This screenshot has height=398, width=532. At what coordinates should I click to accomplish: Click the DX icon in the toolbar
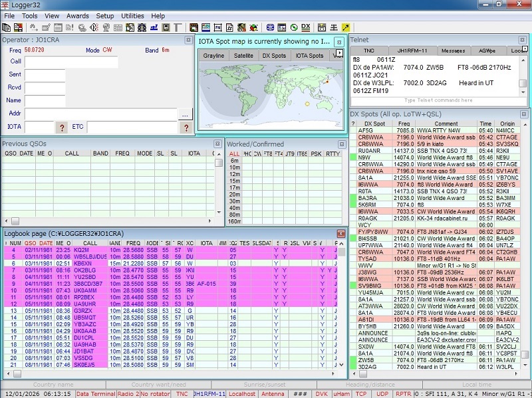point(306,27)
